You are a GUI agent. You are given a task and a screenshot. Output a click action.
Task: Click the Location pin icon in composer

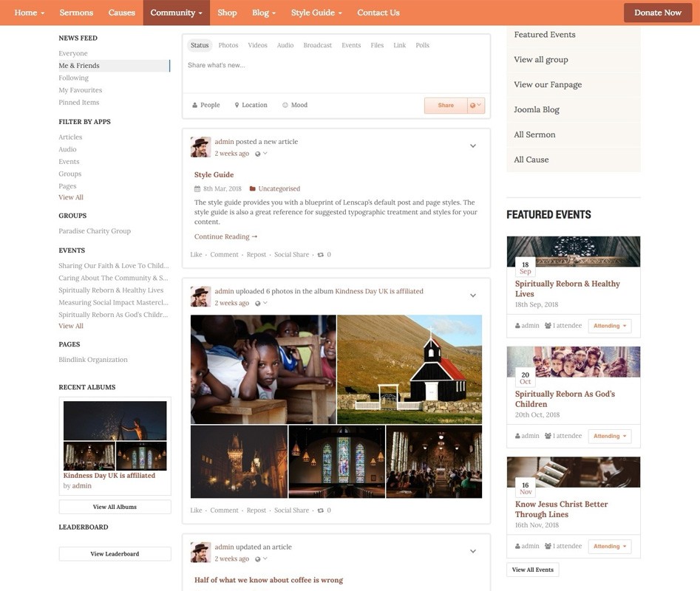coord(237,106)
